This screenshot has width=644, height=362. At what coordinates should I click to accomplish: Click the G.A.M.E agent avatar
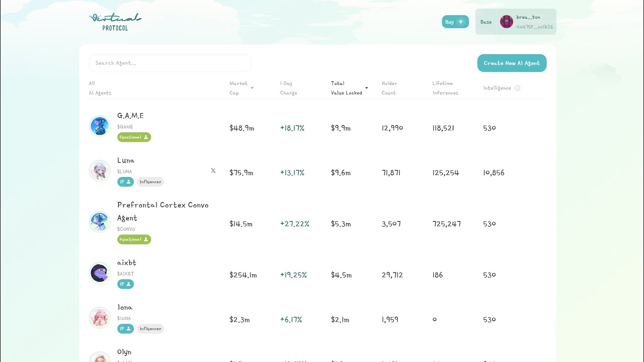pos(100,126)
